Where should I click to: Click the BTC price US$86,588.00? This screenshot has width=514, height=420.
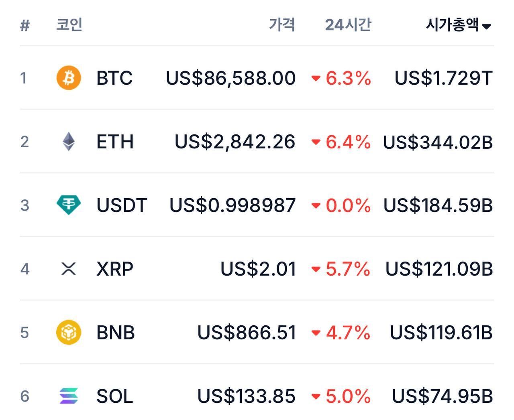coord(231,78)
